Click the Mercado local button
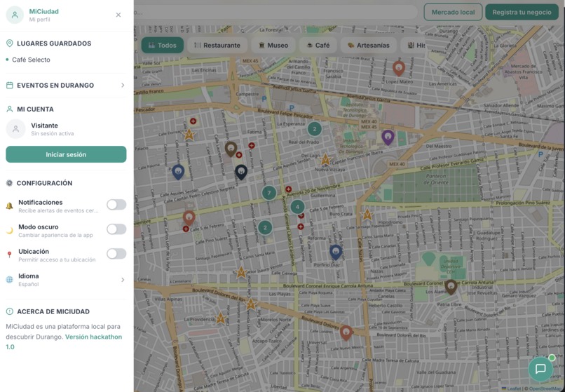The width and height of the screenshot is (565, 392). pos(453,12)
